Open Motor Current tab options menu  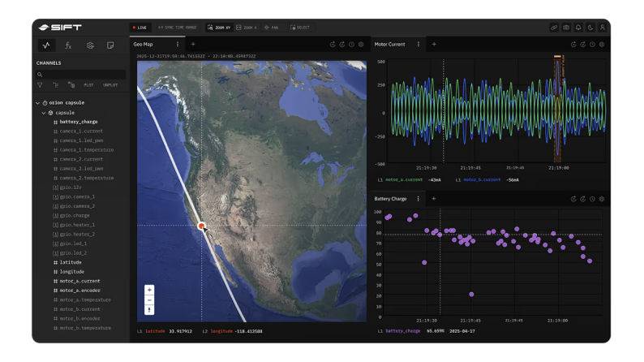[x=418, y=45]
